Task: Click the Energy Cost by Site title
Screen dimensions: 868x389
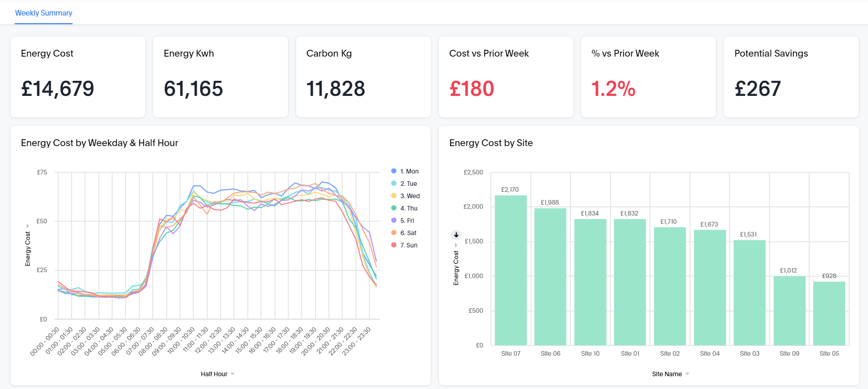Action: (x=491, y=143)
